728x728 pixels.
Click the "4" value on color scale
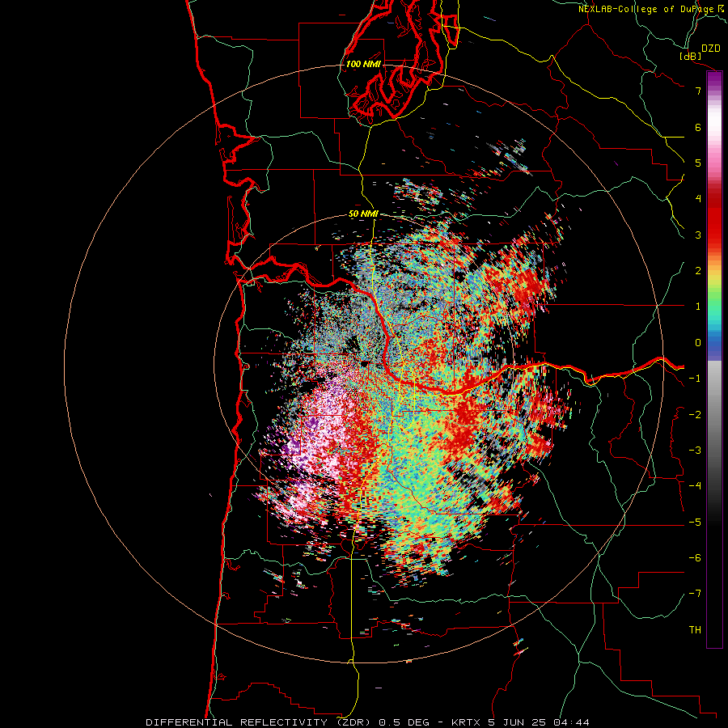point(698,199)
